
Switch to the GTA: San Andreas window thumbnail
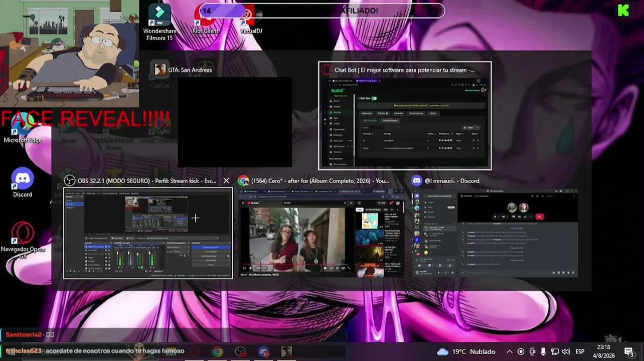235,122
